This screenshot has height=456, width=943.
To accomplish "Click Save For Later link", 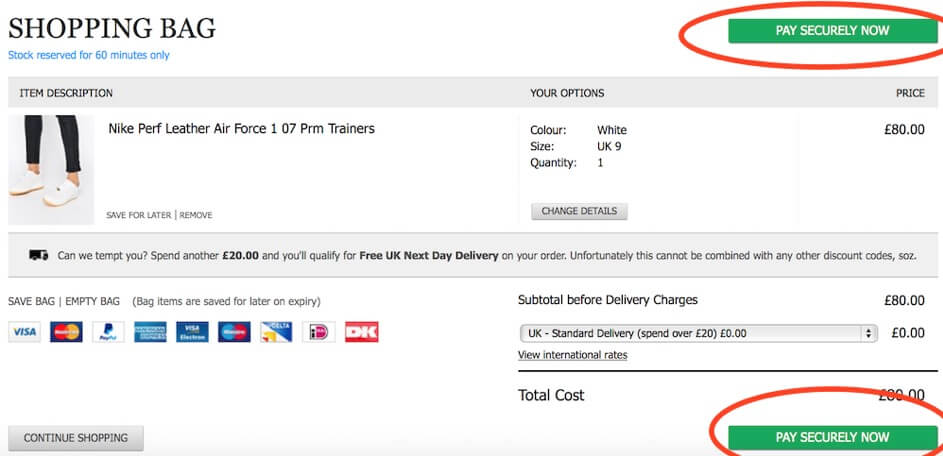I will click(139, 215).
